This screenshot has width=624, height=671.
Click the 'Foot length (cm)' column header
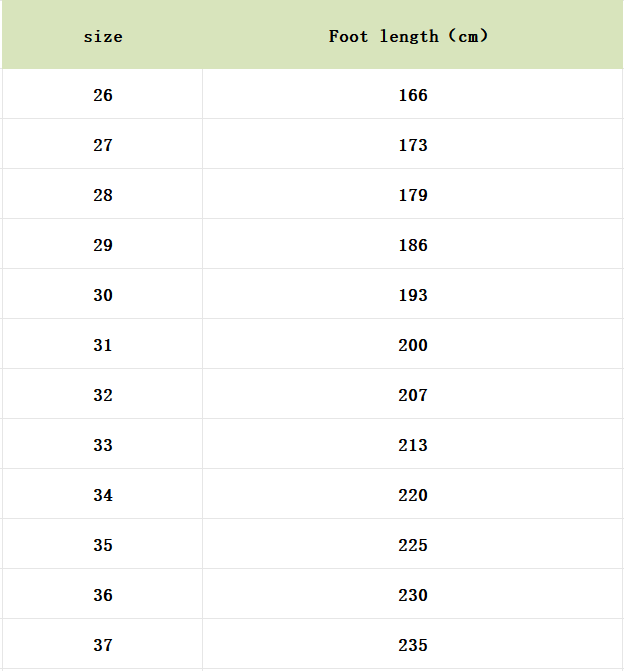point(412,37)
